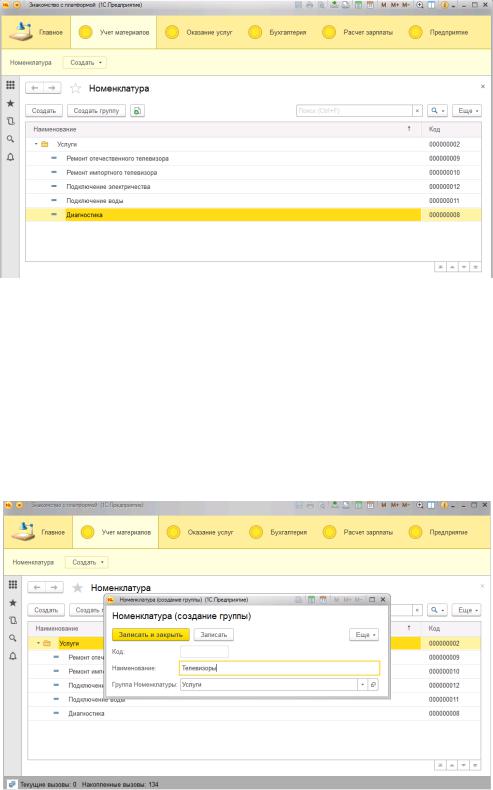Click code 00000008 in bottom window
The image size is (493, 790).
tap(444, 713)
